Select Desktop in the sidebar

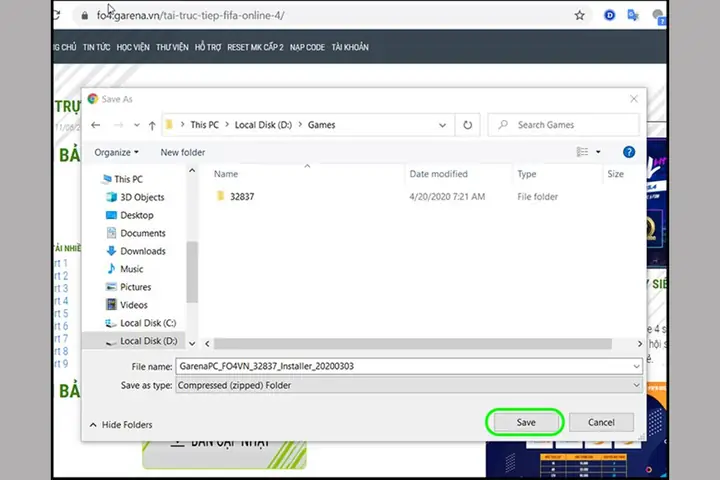pyautogui.click(x=130, y=215)
